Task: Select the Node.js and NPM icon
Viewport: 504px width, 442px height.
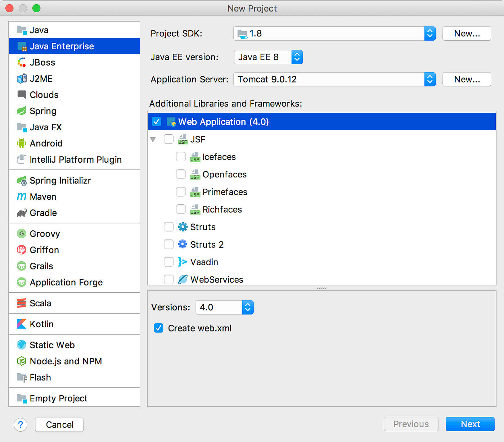Action: coord(22,361)
